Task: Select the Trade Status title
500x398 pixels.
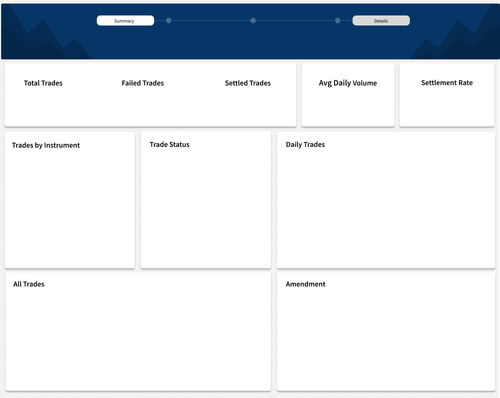Action: pos(169,145)
